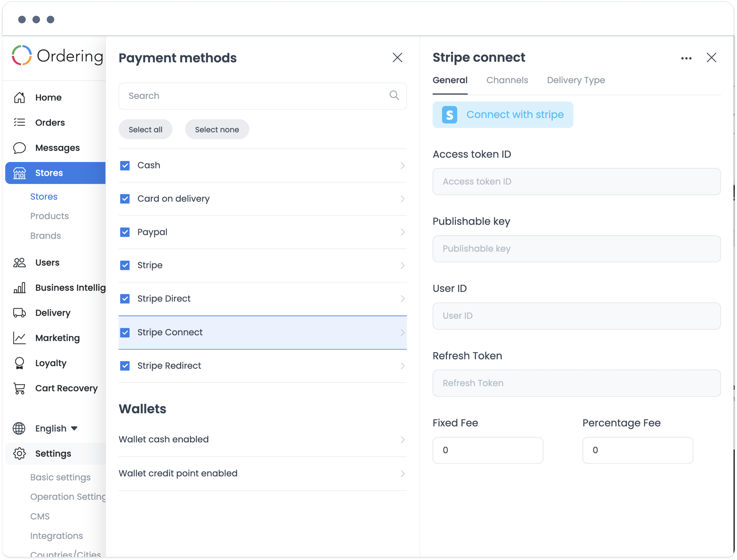Open the Products submenu item
737x560 pixels.
click(49, 216)
